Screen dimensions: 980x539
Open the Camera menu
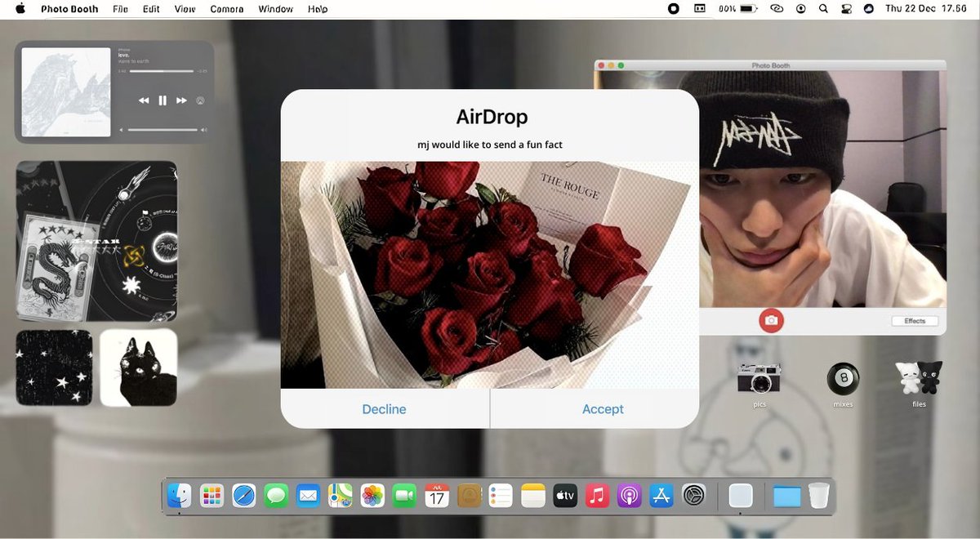227,9
